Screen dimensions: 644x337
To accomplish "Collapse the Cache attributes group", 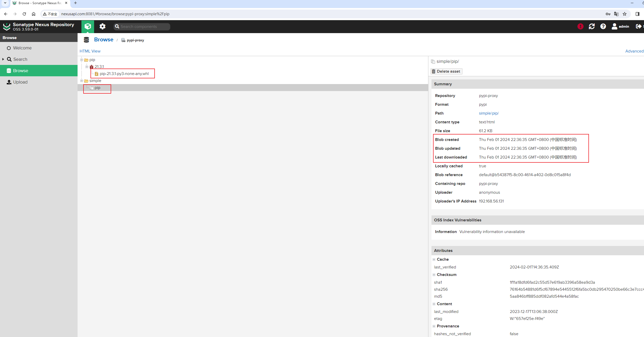I will (x=434, y=259).
